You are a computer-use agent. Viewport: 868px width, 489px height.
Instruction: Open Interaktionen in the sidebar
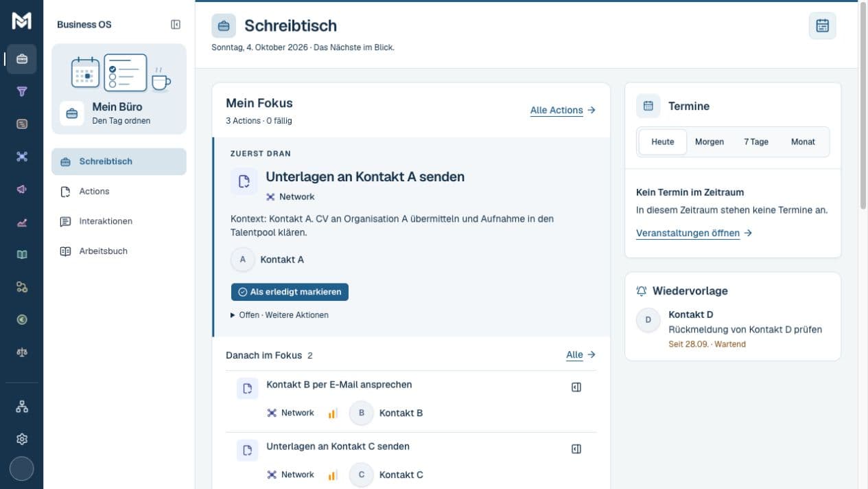[x=119, y=221]
